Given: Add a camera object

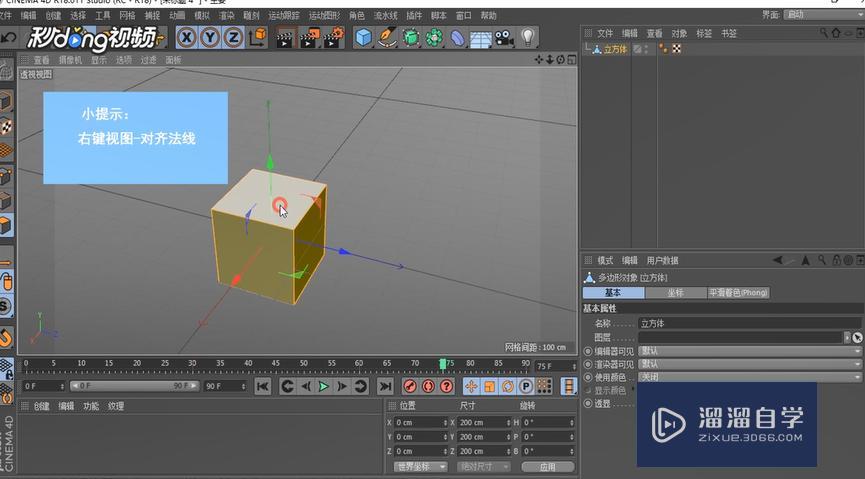Looking at the screenshot, I should tap(504, 38).
